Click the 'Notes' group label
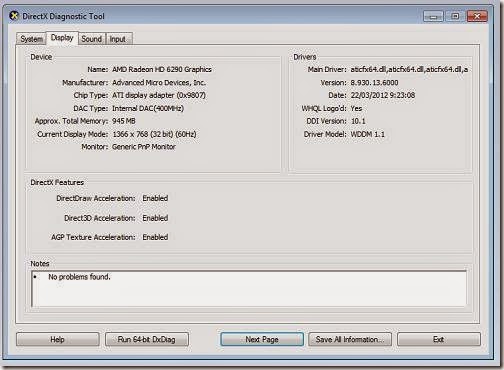This screenshot has width=504, height=370. point(40,264)
